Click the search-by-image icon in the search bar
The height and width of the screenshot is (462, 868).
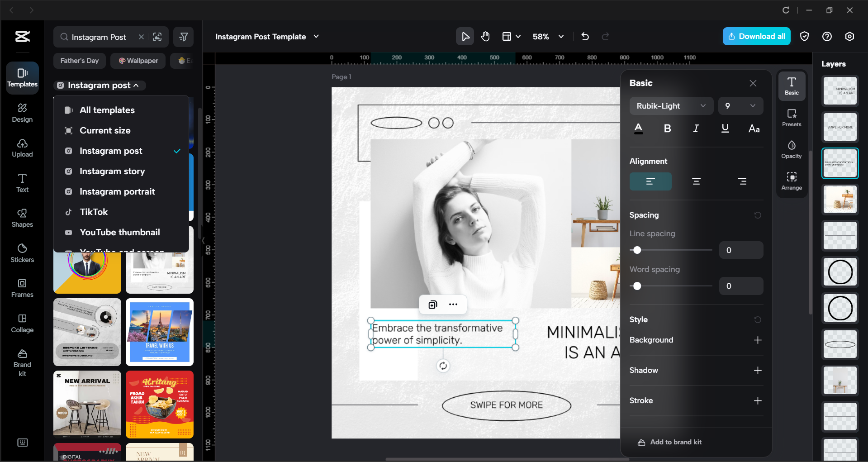157,37
